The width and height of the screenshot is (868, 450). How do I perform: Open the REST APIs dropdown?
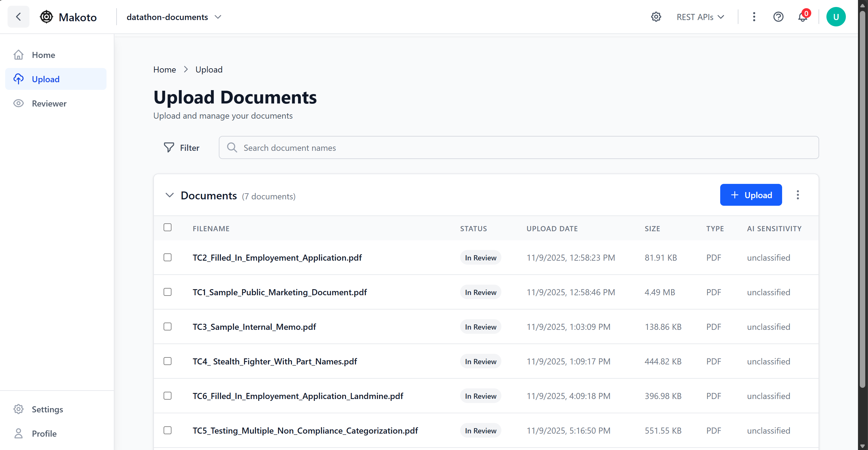coord(700,17)
